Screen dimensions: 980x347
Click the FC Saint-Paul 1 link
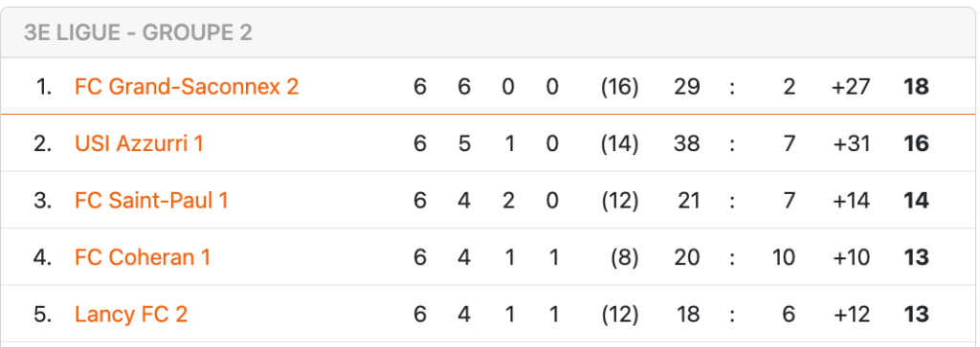pyautogui.click(x=151, y=201)
